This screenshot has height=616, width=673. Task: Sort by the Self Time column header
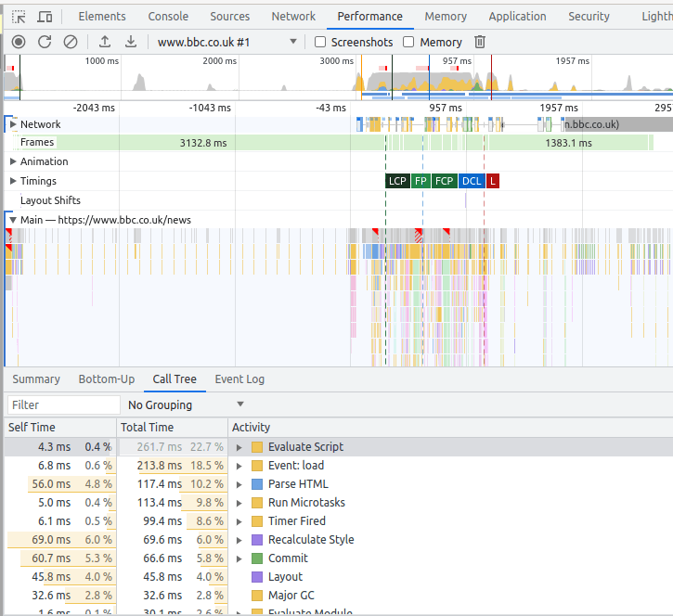click(32, 427)
